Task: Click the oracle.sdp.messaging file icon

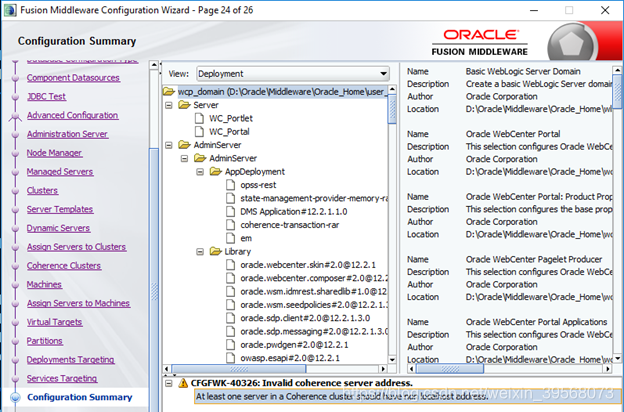Action: (230, 332)
